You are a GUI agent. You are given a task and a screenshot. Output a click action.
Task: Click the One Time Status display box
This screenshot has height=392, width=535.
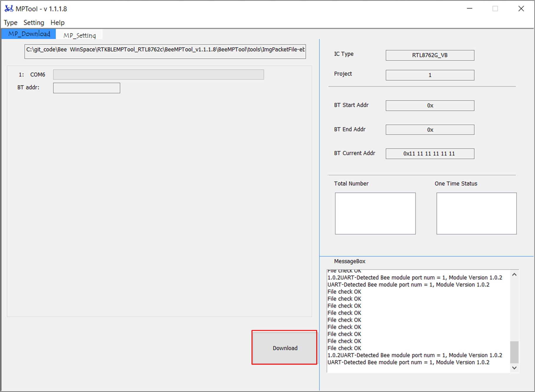[x=476, y=214]
